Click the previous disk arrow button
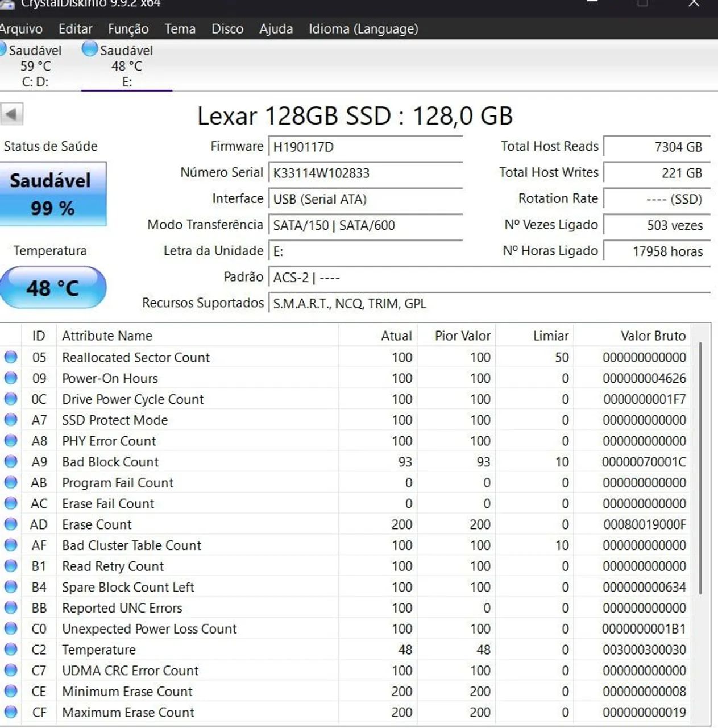 11,114
